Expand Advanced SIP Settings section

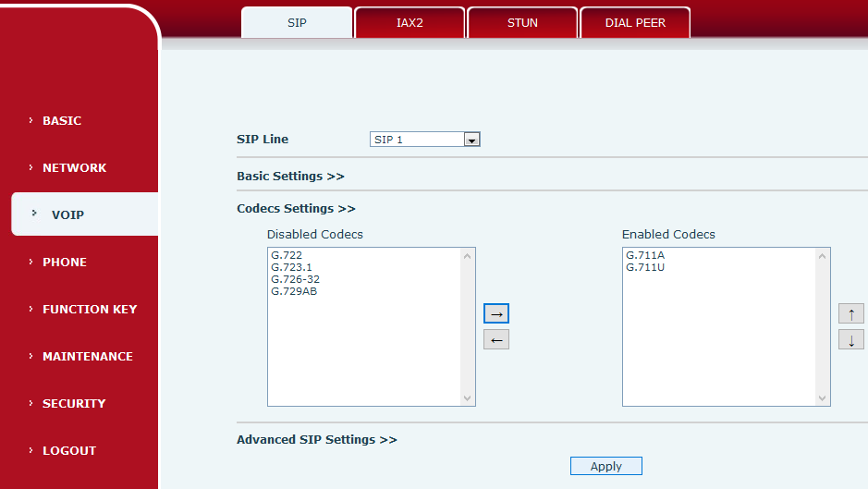[x=316, y=440]
